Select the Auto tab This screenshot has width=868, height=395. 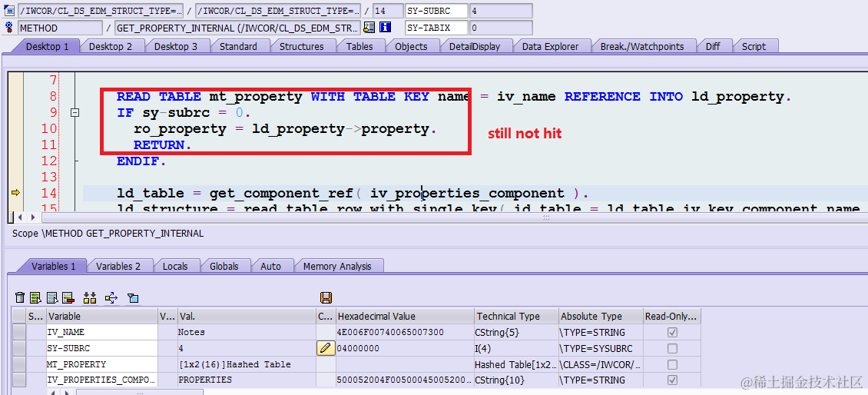270,267
